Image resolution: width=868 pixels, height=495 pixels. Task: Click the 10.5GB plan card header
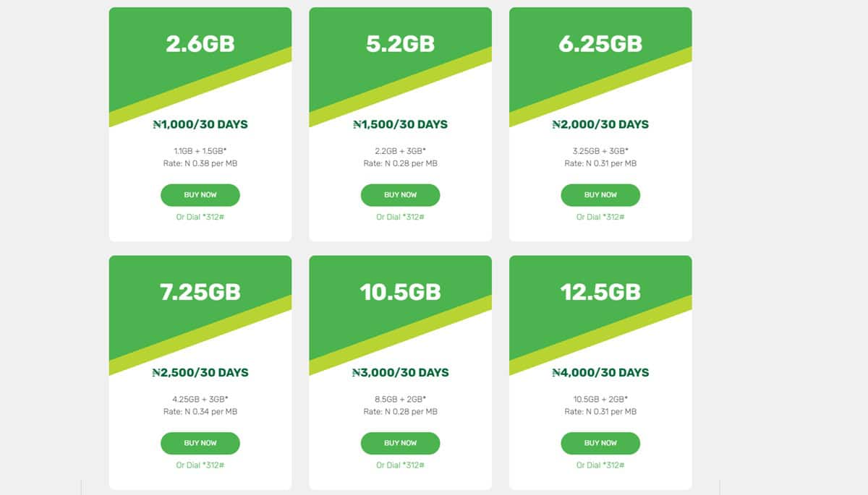tap(400, 292)
